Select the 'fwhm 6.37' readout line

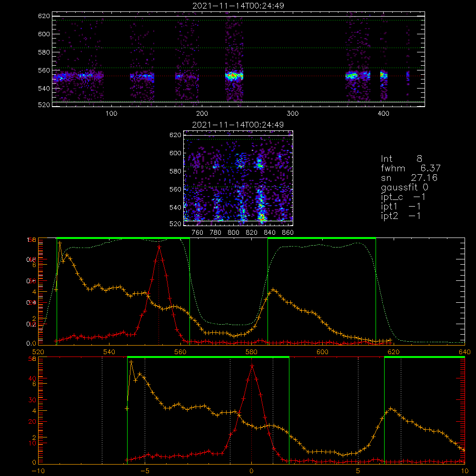tap(410, 168)
